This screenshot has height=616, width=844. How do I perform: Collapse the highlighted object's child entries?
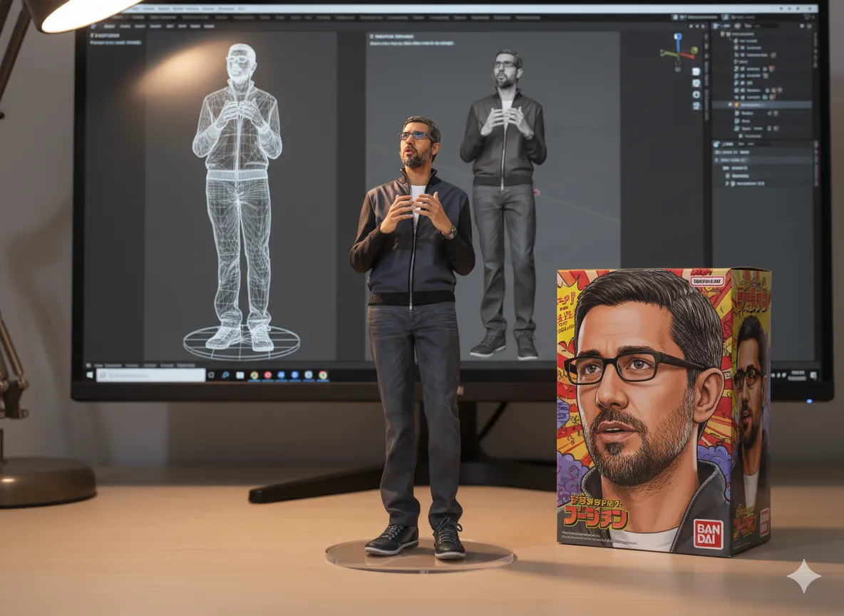click(729, 104)
